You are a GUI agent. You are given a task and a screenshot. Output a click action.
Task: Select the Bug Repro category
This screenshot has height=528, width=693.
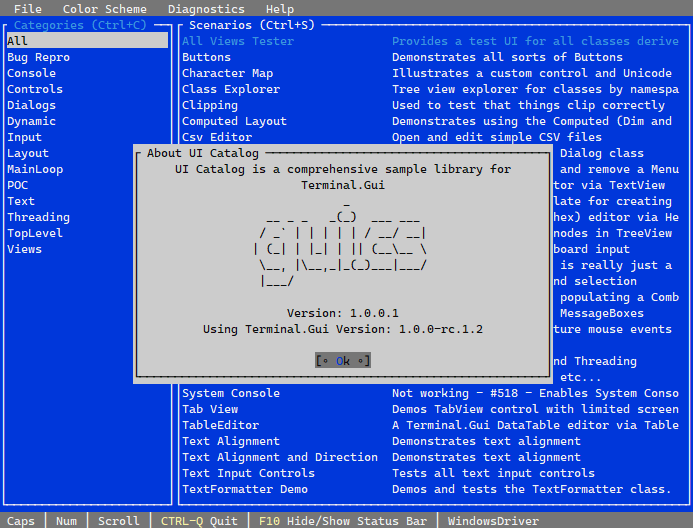38,57
